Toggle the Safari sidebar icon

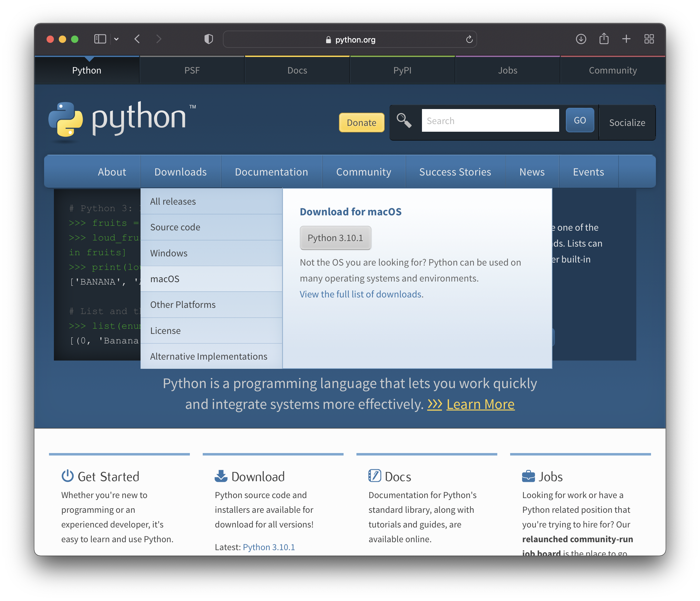click(x=100, y=39)
